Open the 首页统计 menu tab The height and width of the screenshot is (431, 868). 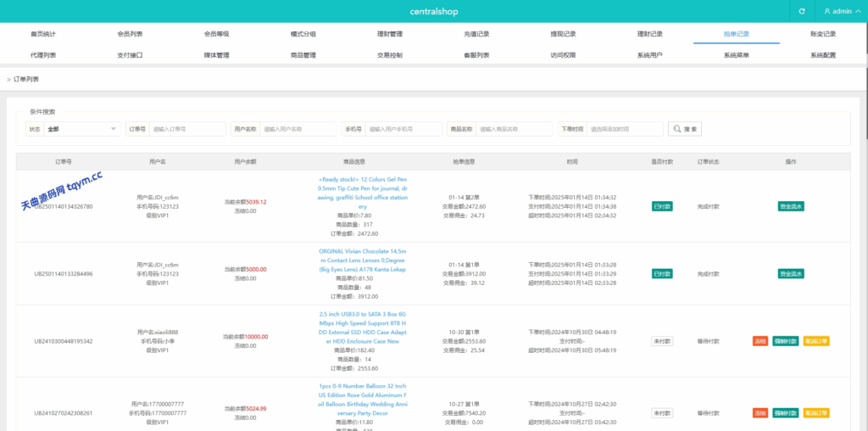point(43,34)
